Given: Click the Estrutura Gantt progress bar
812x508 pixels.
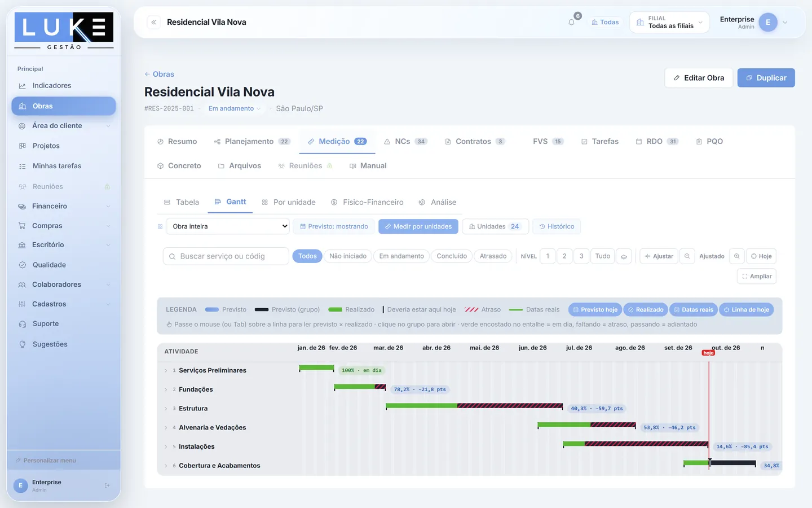Looking at the screenshot, I should (x=474, y=406).
